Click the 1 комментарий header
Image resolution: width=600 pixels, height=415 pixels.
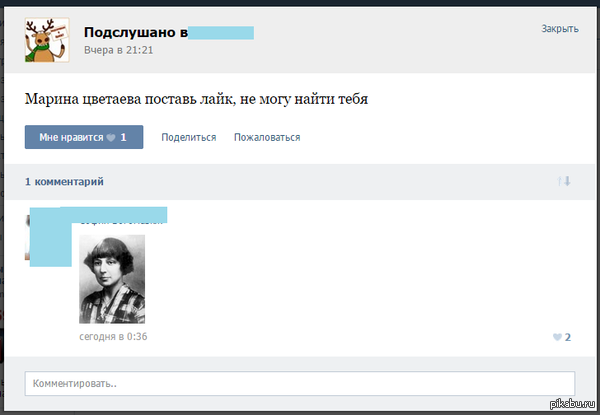coord(64,182)
